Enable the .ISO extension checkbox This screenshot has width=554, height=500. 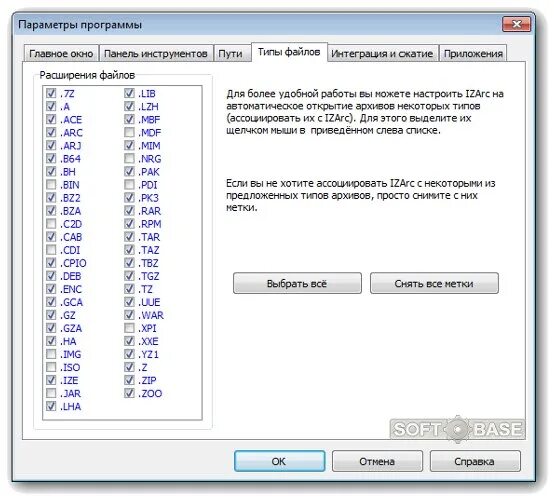pos(51,367)
